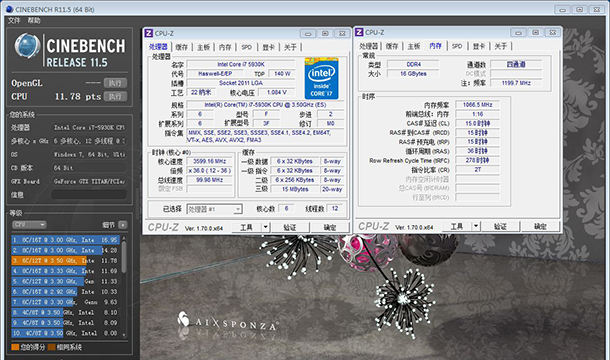Image resolution: width=610 pixels, height=360 pixels.
Task: Switch to SPD tab in left CPU-Z
Action: tap(247, 47)
